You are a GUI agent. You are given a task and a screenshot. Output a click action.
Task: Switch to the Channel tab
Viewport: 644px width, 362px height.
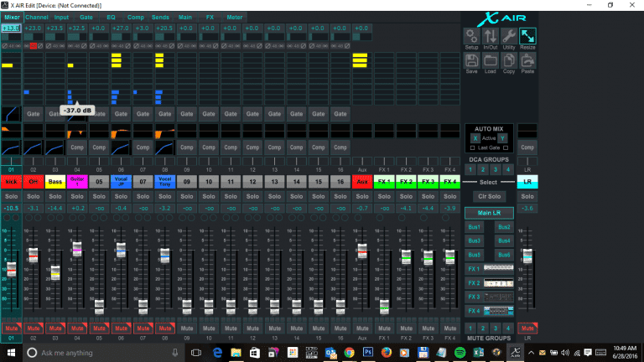(37, 18)
